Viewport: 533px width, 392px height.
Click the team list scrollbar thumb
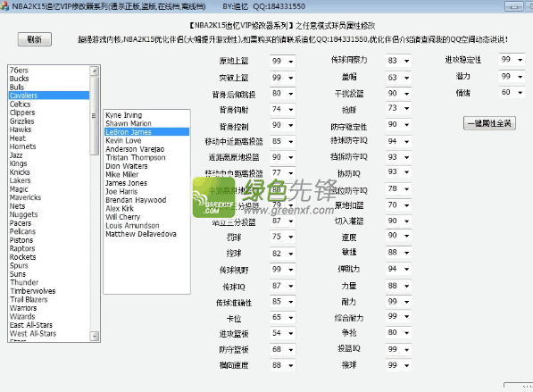coord(95,115)
